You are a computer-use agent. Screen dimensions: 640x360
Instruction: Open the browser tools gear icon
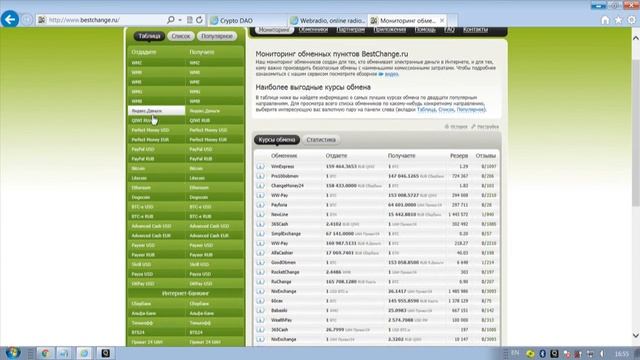[632, 20]
